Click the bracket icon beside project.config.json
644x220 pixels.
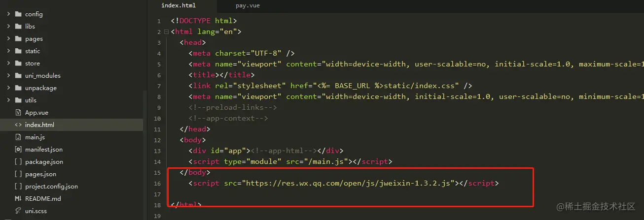click(x=18, y=187)
